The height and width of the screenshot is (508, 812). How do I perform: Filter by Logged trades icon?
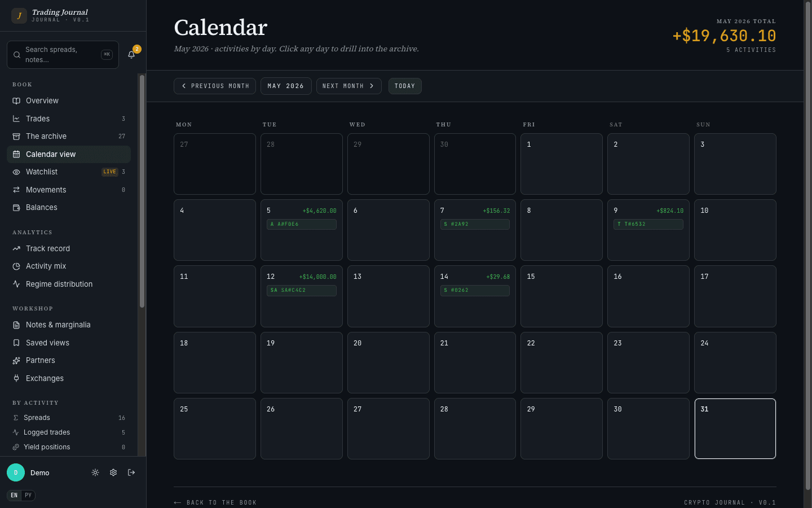coord(16,432)
